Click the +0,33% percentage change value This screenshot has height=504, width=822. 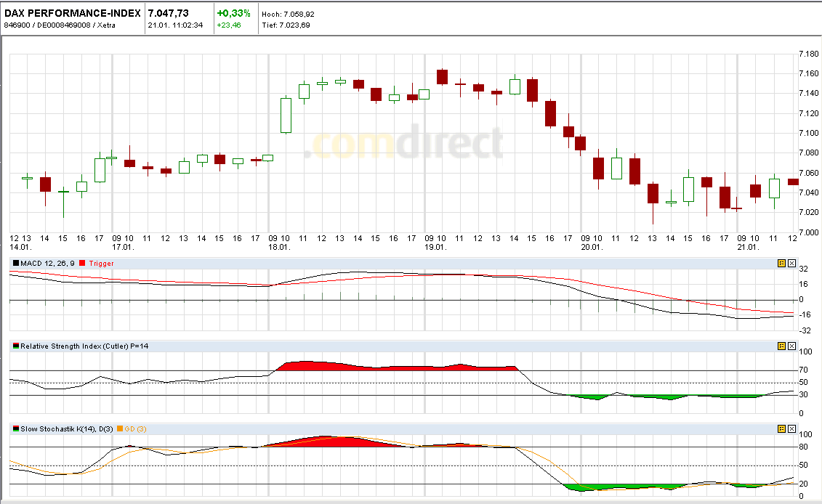pos(233,12)
